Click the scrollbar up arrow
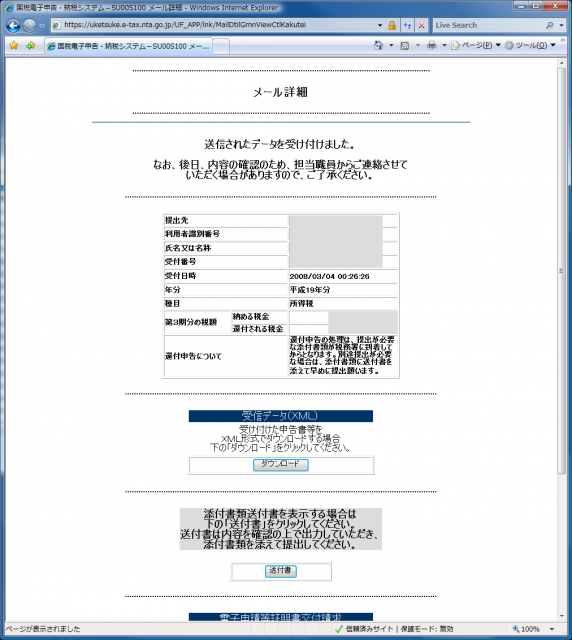 (x=562, y=63)
